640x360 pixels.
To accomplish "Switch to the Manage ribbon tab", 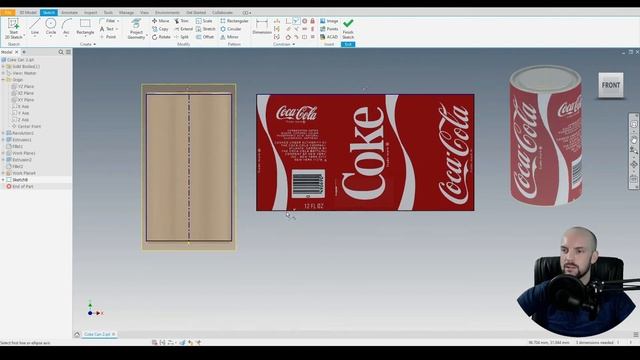I will click(126, 13).
